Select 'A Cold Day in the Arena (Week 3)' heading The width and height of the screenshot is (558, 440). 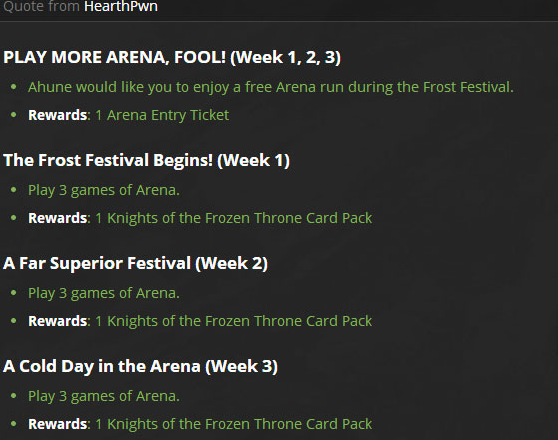[x=140, y=366]
